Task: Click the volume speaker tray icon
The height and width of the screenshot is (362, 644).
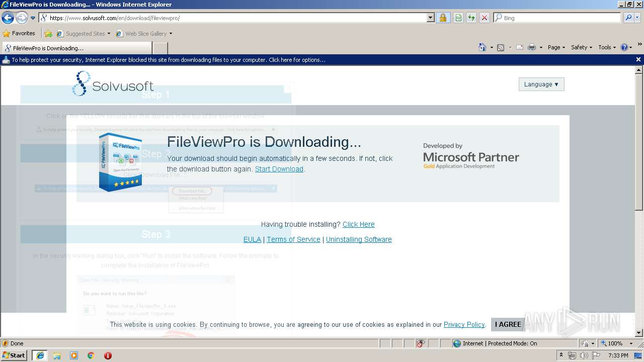Action: (x=584, y=355)
